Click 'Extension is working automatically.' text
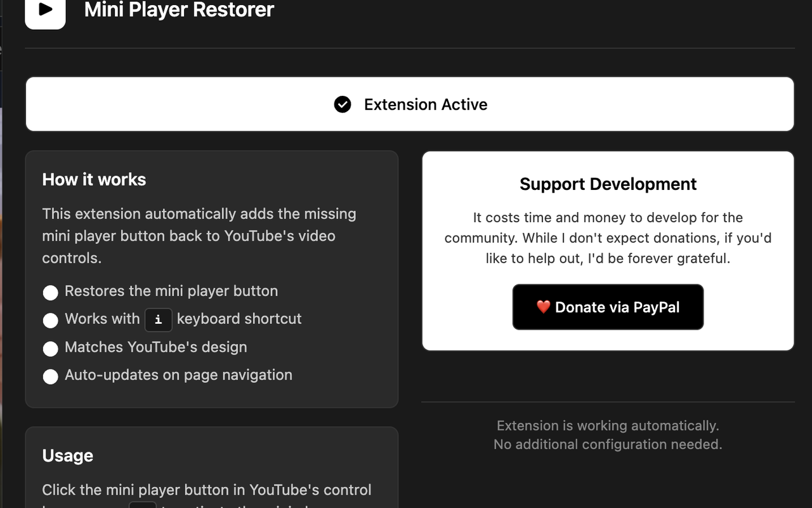 608,425
